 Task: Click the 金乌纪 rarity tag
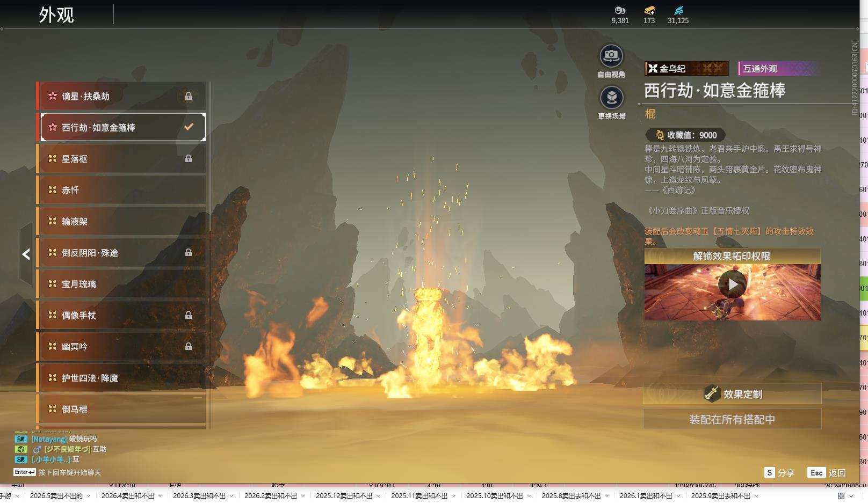point(686,68)
